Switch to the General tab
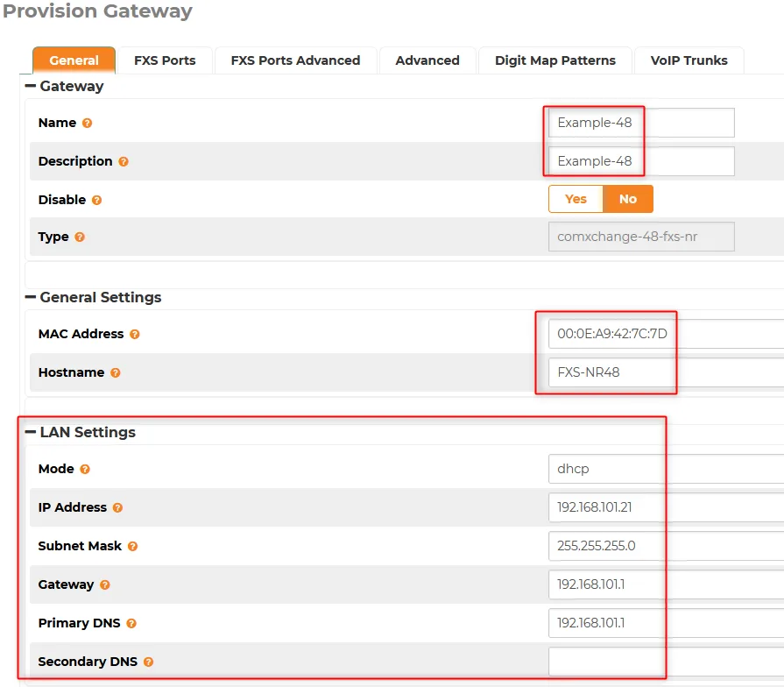 (x=74, y=60)
